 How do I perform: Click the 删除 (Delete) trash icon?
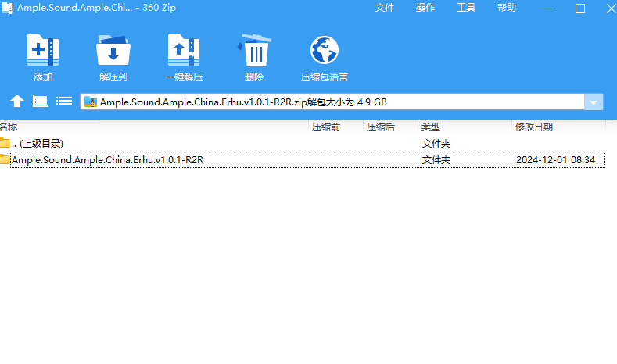pyautogui.click(x=254, y=50)
